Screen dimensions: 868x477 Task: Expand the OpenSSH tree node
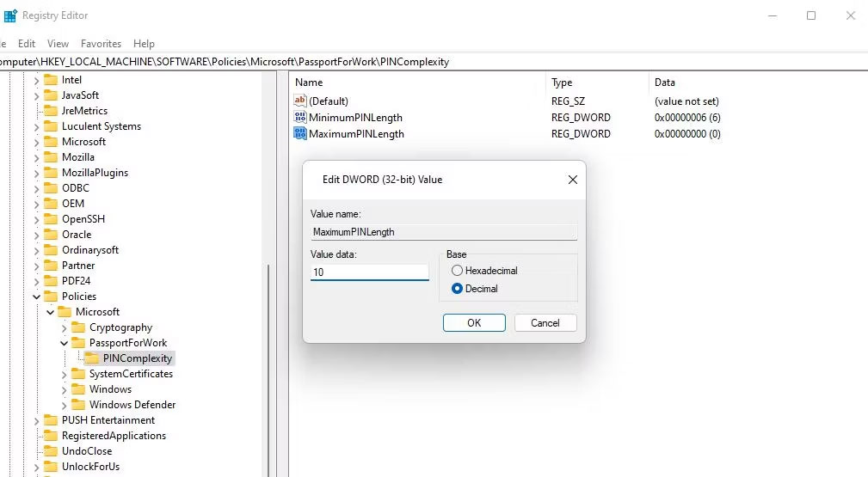(x=37, y=219)
